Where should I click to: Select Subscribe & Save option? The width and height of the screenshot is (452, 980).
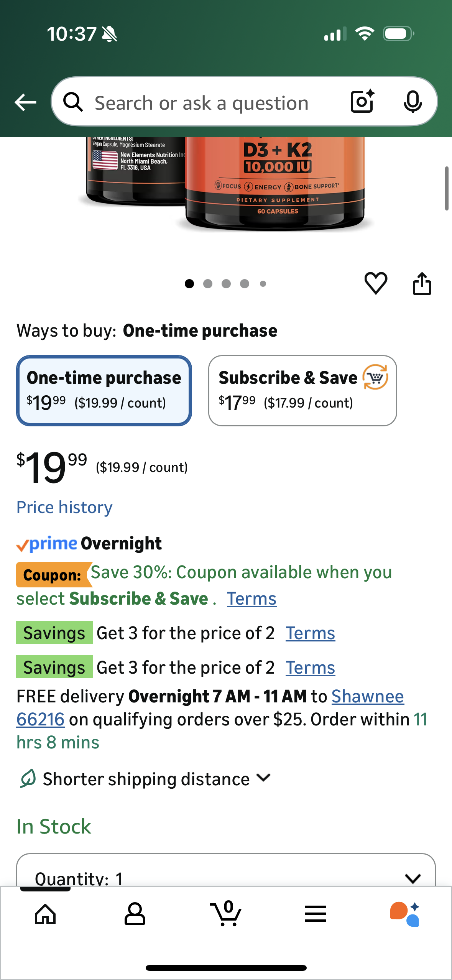point(302,390)
